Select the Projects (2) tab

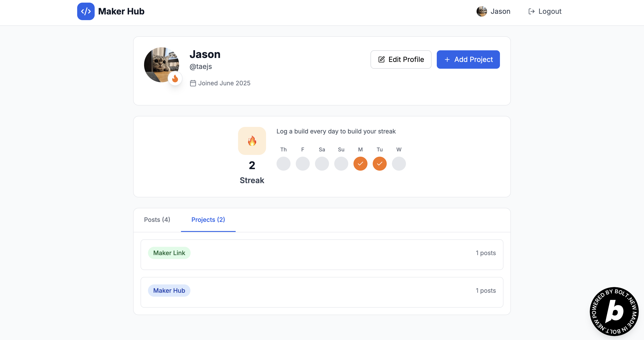(208, 220)
